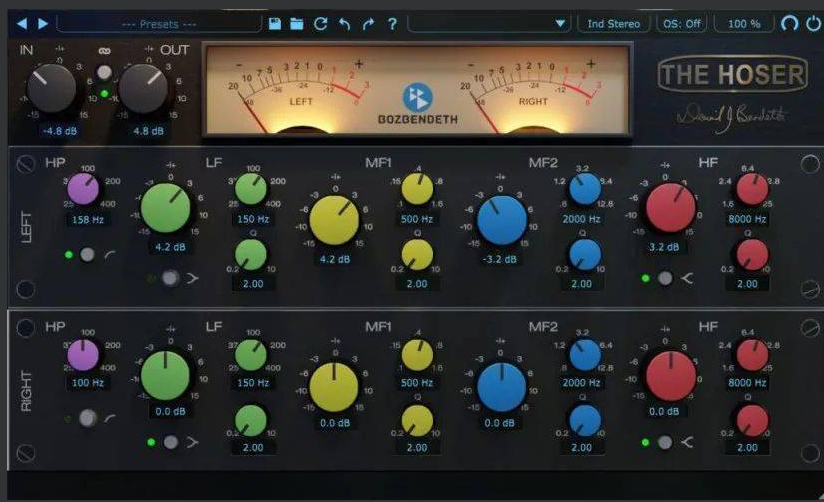
Task: Click the LEFT large yellow MF1 gain knob
Action: (334, 220)
